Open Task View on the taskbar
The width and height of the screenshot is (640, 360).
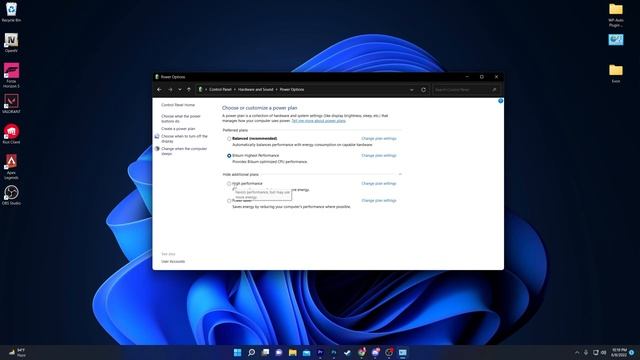[265, 352]
